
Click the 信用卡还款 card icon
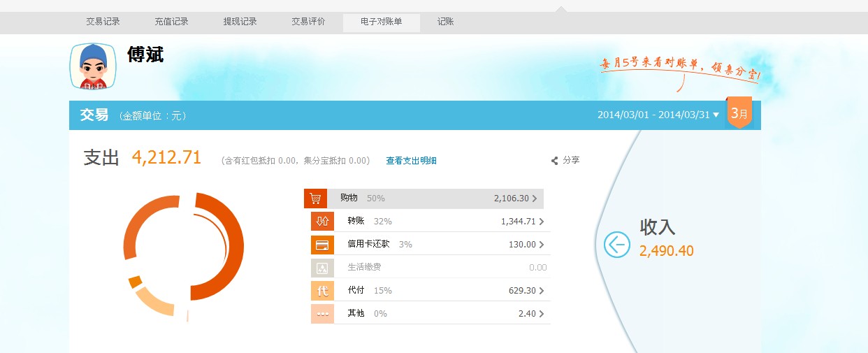click(322, 245)
